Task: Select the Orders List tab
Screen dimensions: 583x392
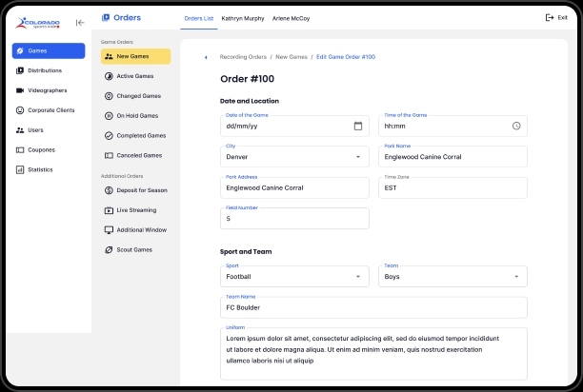Action: click(x=197, y=18)
